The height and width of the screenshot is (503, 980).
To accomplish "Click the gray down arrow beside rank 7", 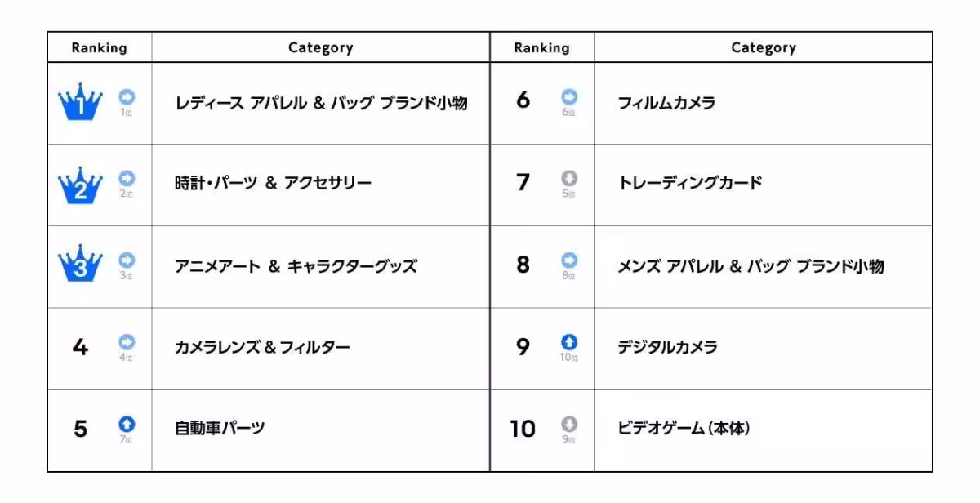I will (569, 177).
